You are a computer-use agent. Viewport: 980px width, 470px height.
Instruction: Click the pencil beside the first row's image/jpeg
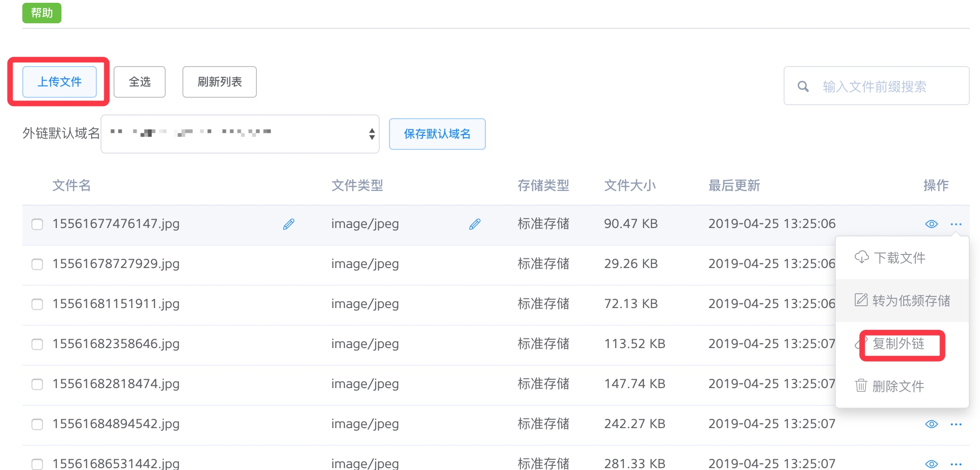475,224
